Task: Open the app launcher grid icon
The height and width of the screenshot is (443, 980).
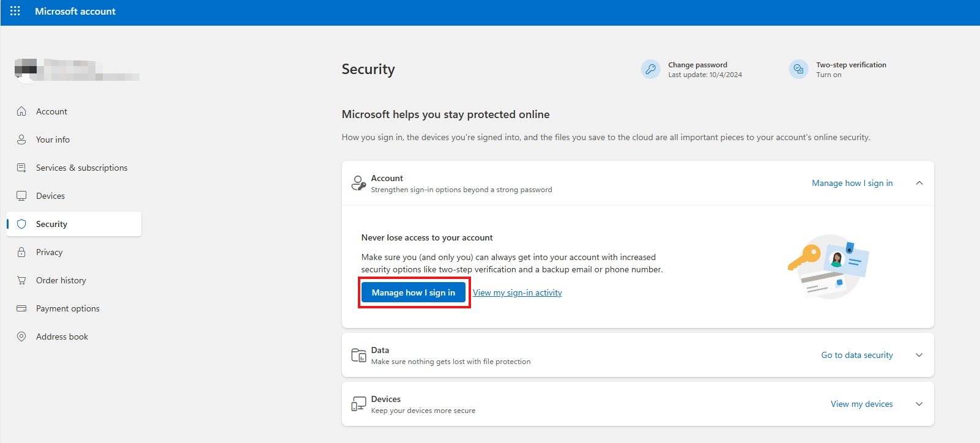Action: click(15, 11)
